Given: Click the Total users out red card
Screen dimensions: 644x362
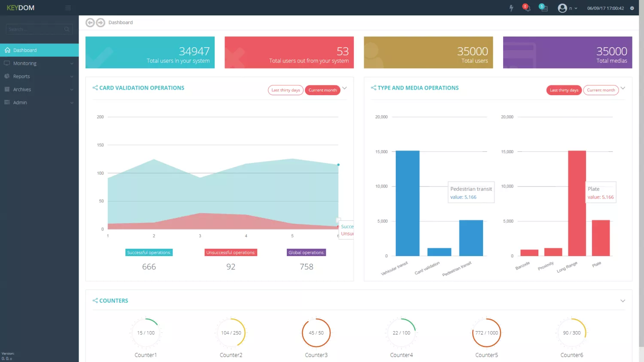Looking at the screenshot, I should click(289, 52).
